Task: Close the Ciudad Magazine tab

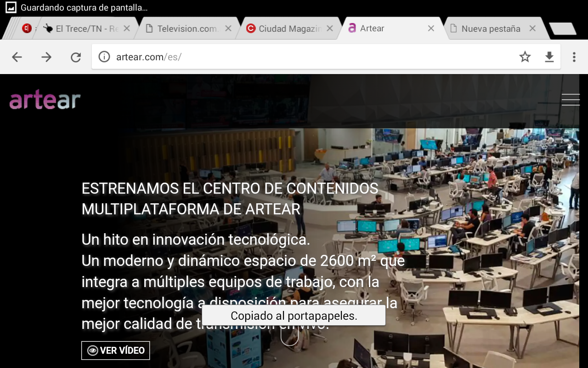Action: tap(330, 29)
